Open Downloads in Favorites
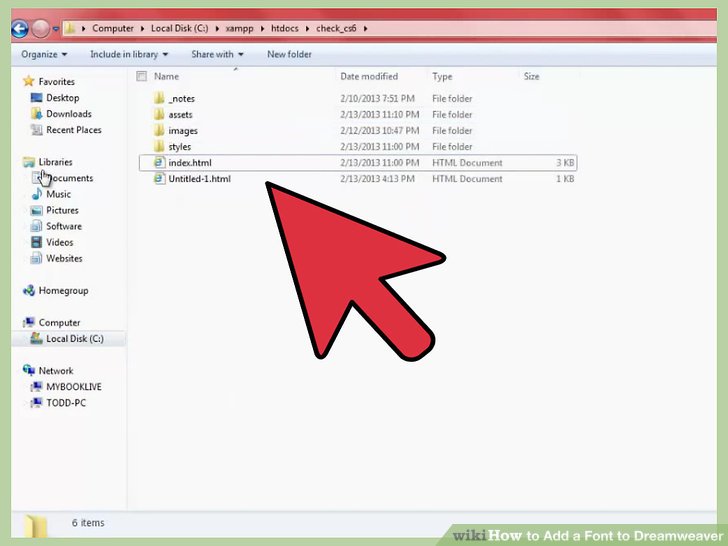 (68, 114)
